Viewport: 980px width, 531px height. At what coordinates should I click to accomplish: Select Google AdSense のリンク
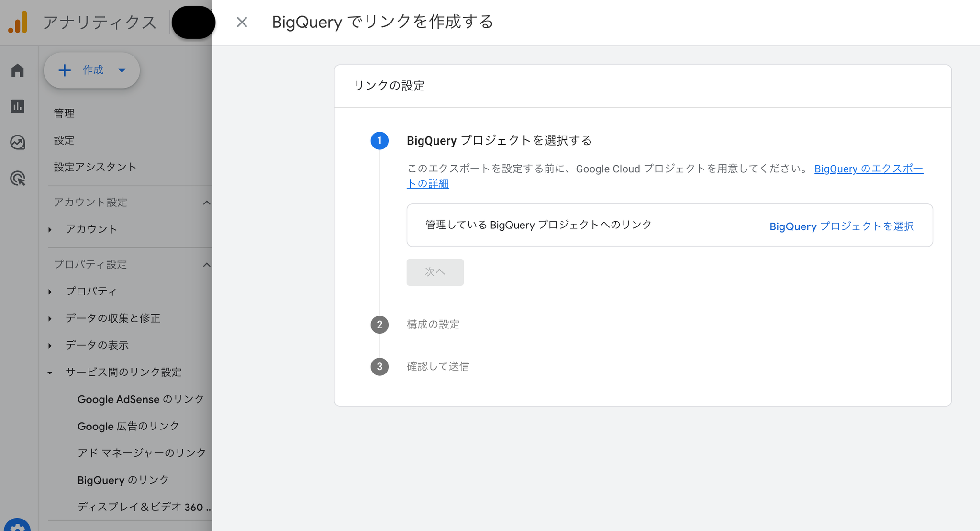[141, 399]
